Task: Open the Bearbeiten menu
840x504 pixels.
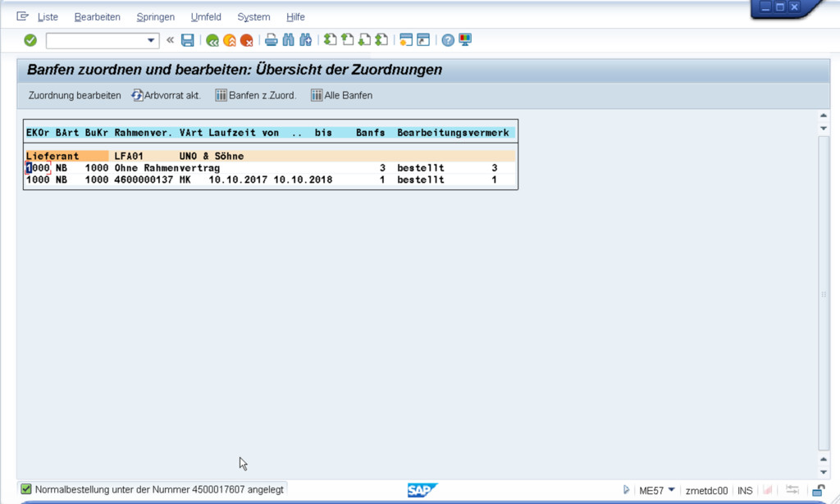Action: (x=97, y=17)
